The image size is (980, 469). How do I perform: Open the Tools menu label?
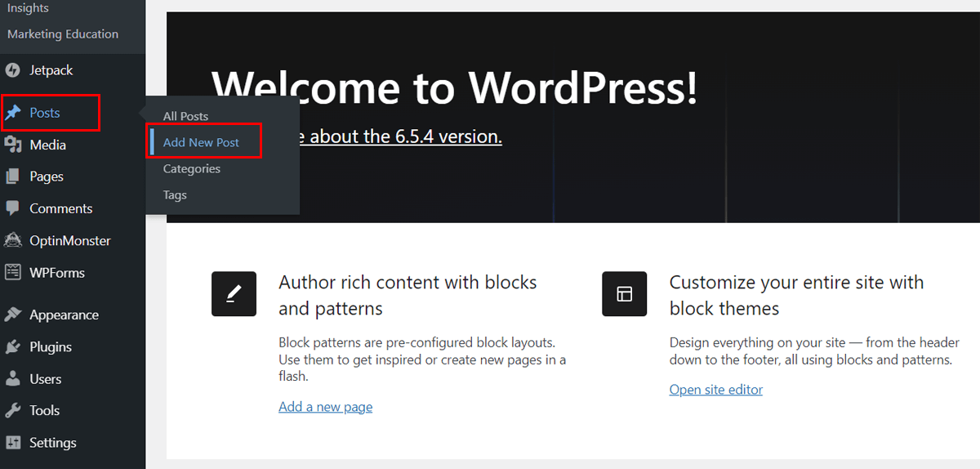[45, 410]
